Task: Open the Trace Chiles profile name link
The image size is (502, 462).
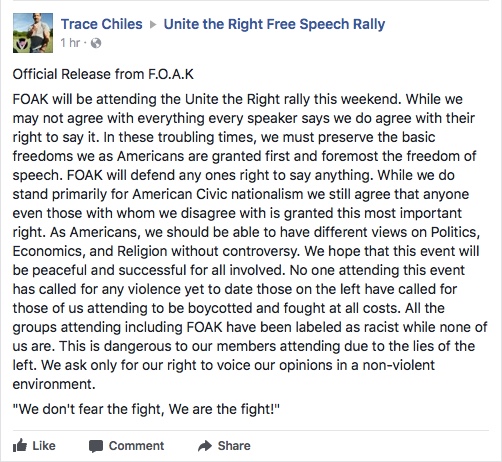Action: tap(102, 24)
